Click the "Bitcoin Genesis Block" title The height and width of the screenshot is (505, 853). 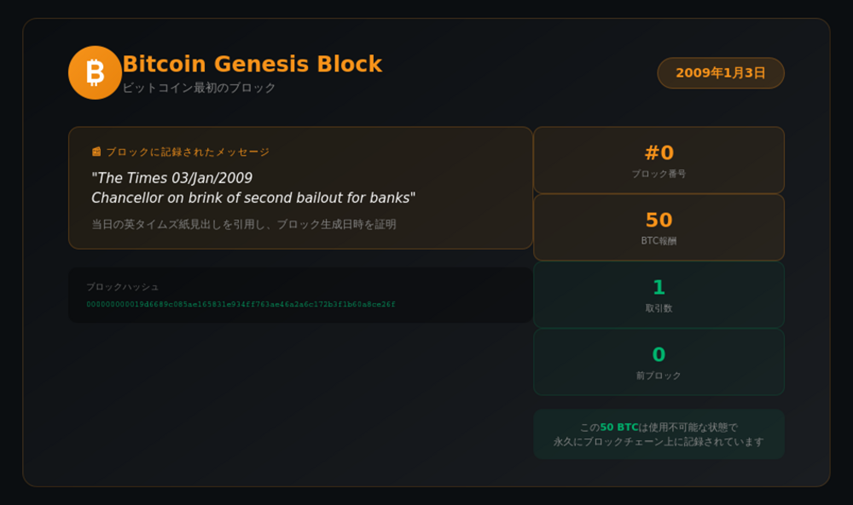point(252,64)
